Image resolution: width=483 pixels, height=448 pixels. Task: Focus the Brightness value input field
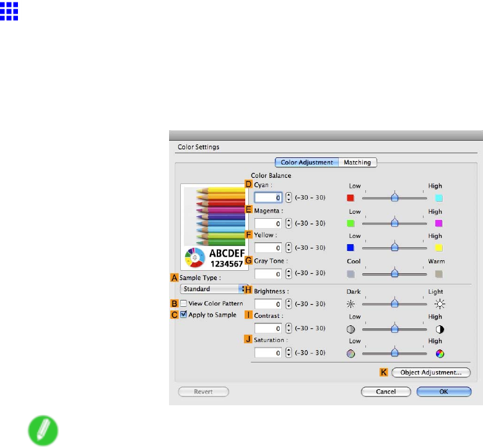coord(268,304)
